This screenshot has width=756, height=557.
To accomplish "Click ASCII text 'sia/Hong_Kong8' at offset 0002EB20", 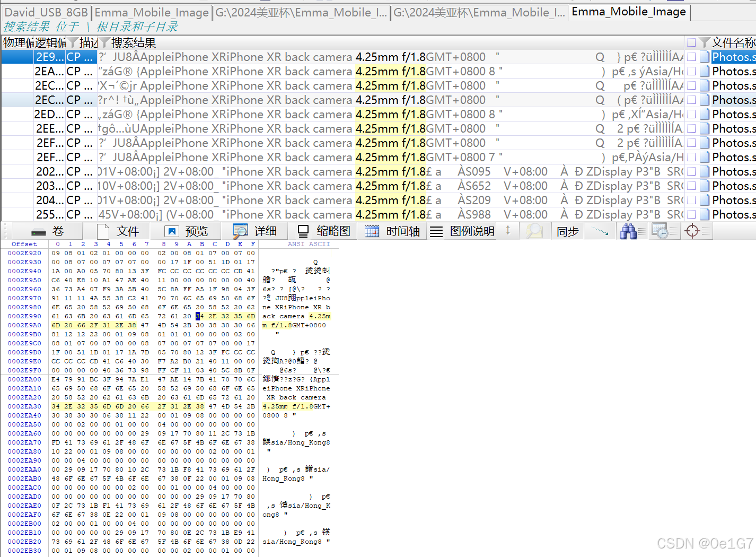I will point(292,542).
